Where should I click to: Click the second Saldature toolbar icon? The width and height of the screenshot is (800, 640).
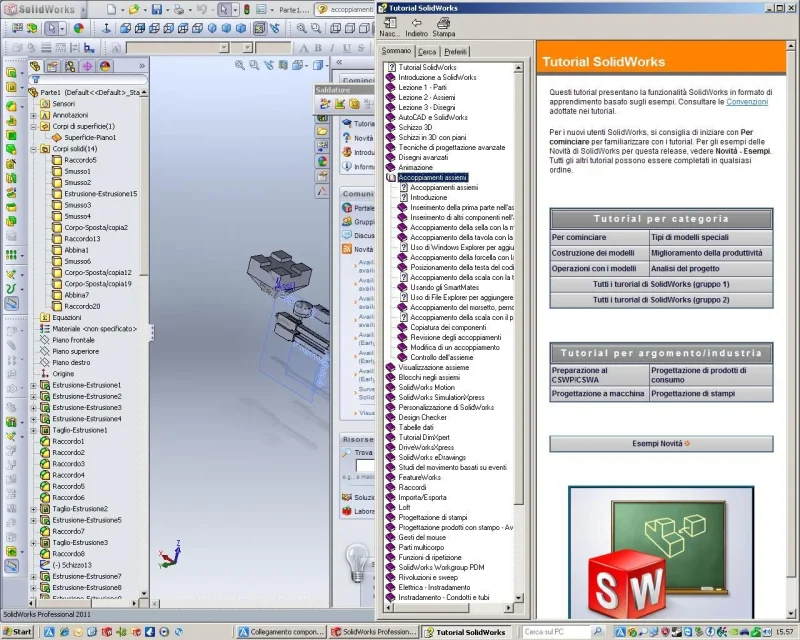click(340, 104)
